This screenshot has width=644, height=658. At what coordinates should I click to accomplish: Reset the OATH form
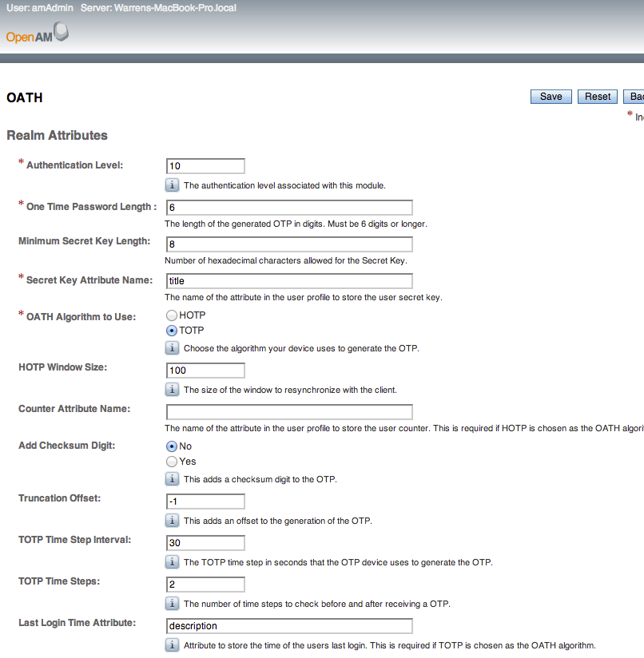point(597,96)
